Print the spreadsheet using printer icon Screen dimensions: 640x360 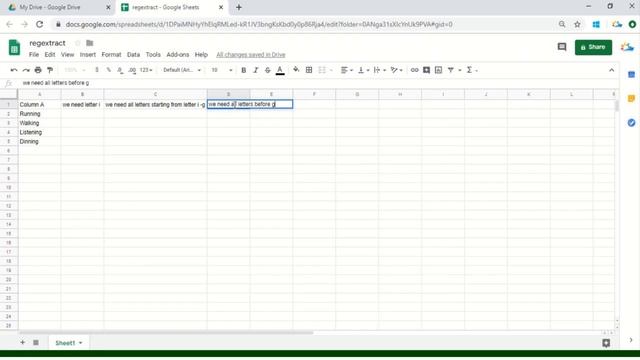click(x=38, y=70)
